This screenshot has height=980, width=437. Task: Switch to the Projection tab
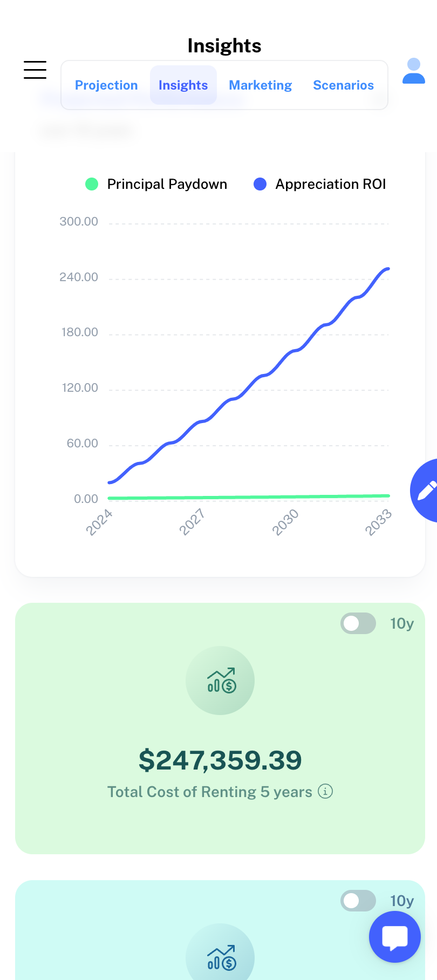(106, 85)
